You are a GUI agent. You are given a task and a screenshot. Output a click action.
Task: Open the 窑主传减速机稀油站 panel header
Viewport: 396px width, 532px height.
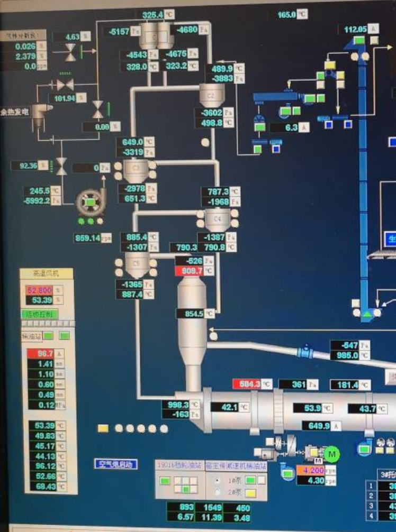236,465
